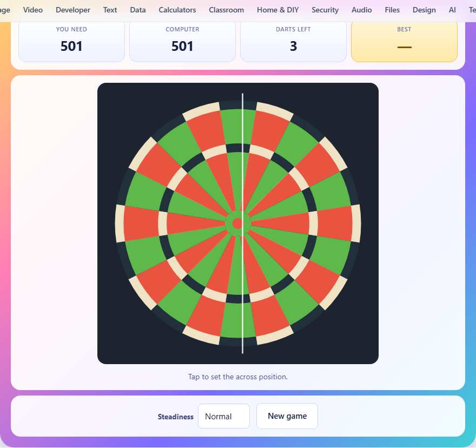The image size is (476, 448).
Task: Tap the moving vertical aim line
Action: 242,223
